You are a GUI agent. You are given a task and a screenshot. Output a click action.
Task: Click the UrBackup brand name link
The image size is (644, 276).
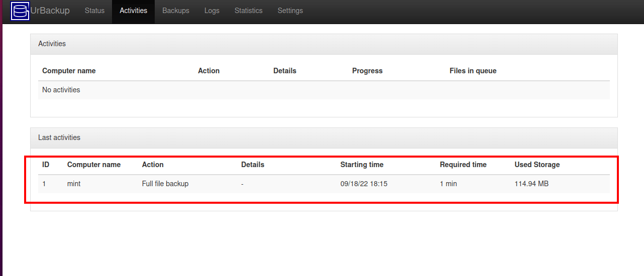click(50, 11)
